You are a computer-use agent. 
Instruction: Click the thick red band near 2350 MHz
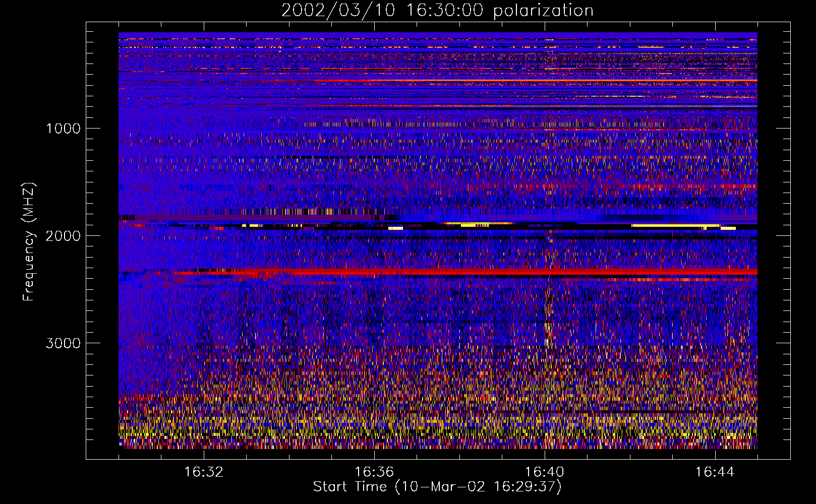tap(465, 272)
